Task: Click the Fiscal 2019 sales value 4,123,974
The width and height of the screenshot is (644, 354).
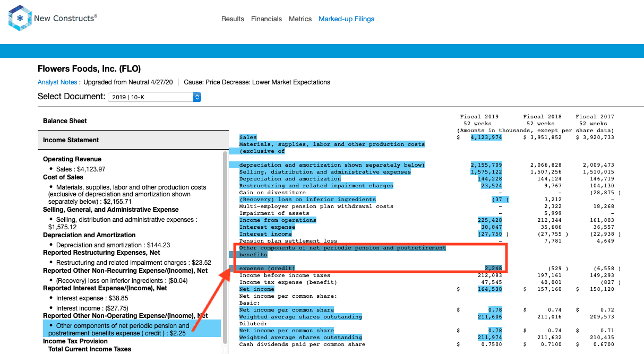Action: pyautogui.click(x=486, y=137)
